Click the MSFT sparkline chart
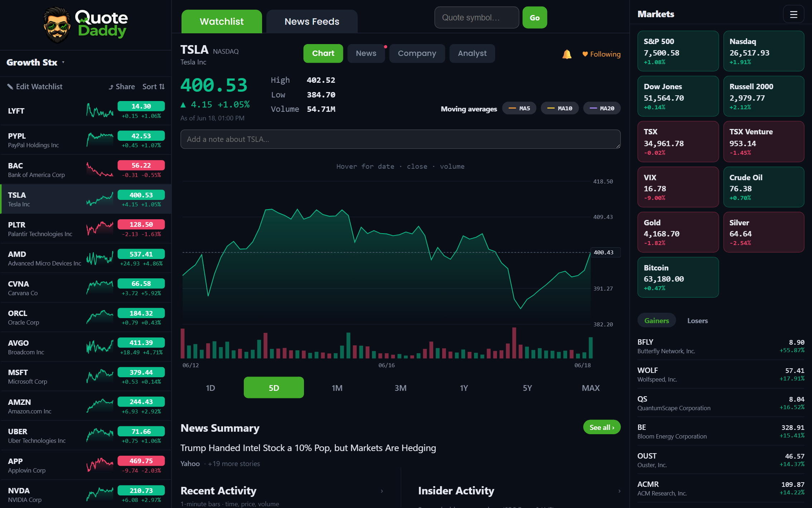The width and height of the screenshot is (812, 508). point(100,377)
